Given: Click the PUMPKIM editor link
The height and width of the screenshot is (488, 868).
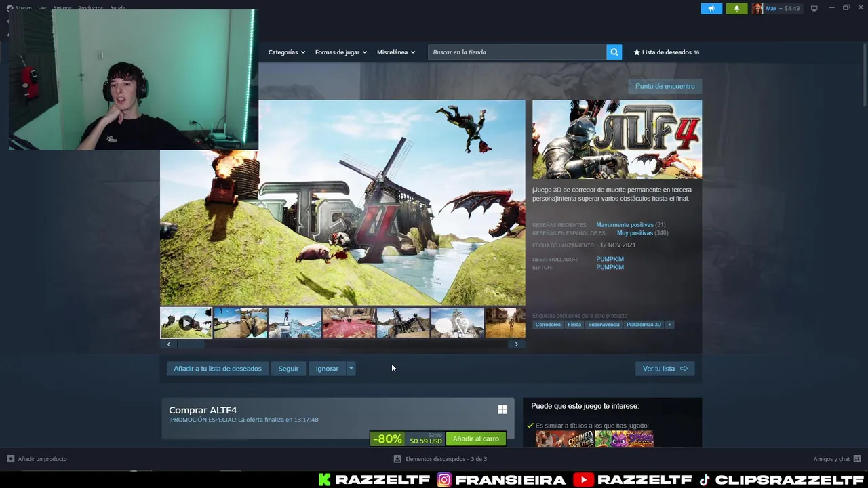Looking at the screenshot, I should coord(610,267).
